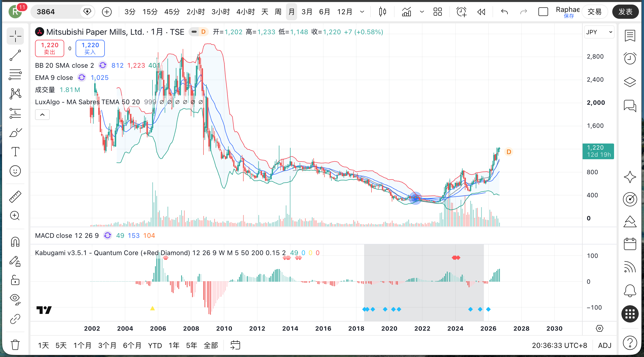
Task: Show 全部 all data range
Action: (x=211, y=345)
